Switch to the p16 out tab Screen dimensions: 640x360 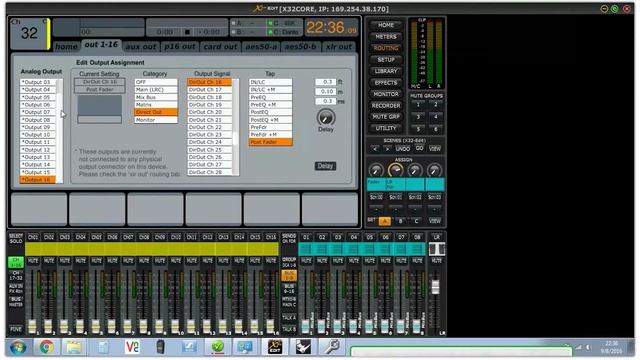click(180, 47)
